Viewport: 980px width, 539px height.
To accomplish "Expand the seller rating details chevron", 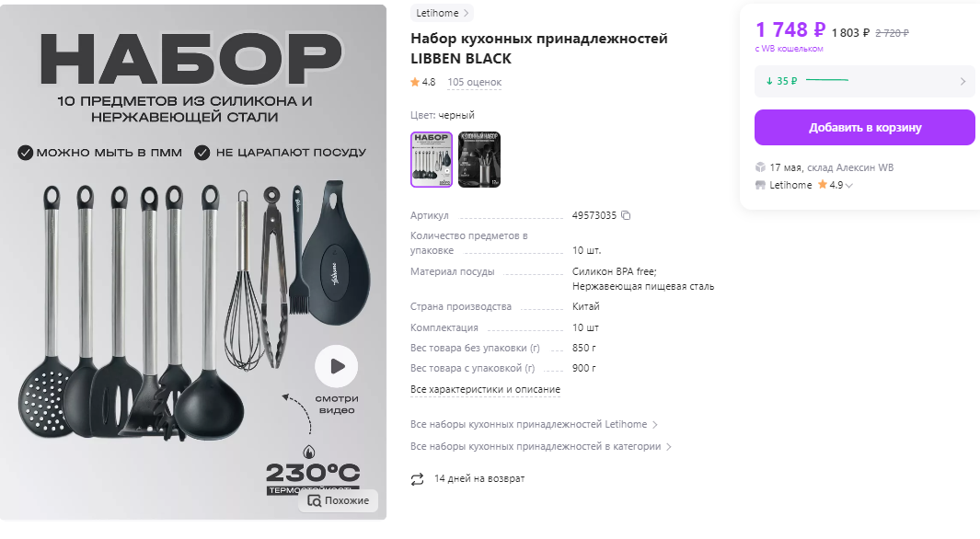I will (848, 186).
